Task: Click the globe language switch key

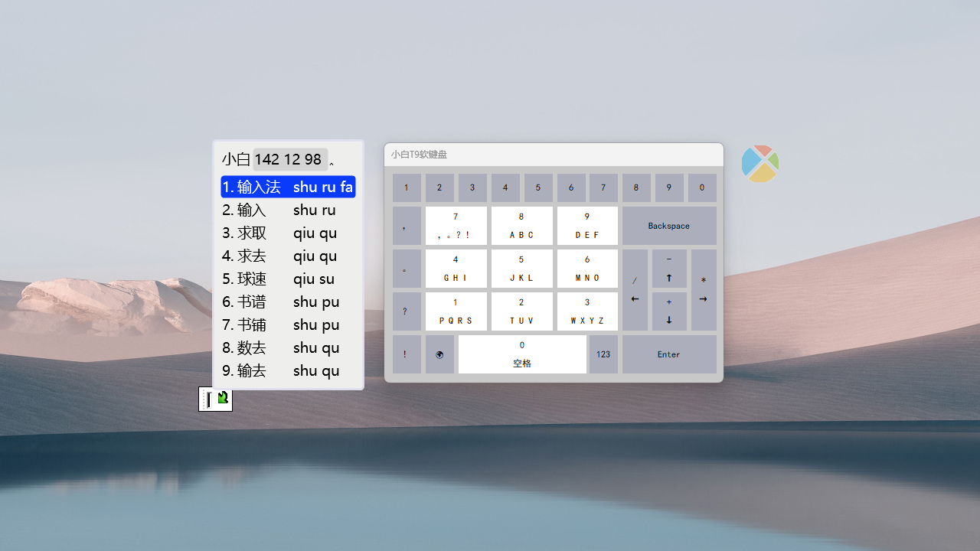Action: [x=439, y=354]
